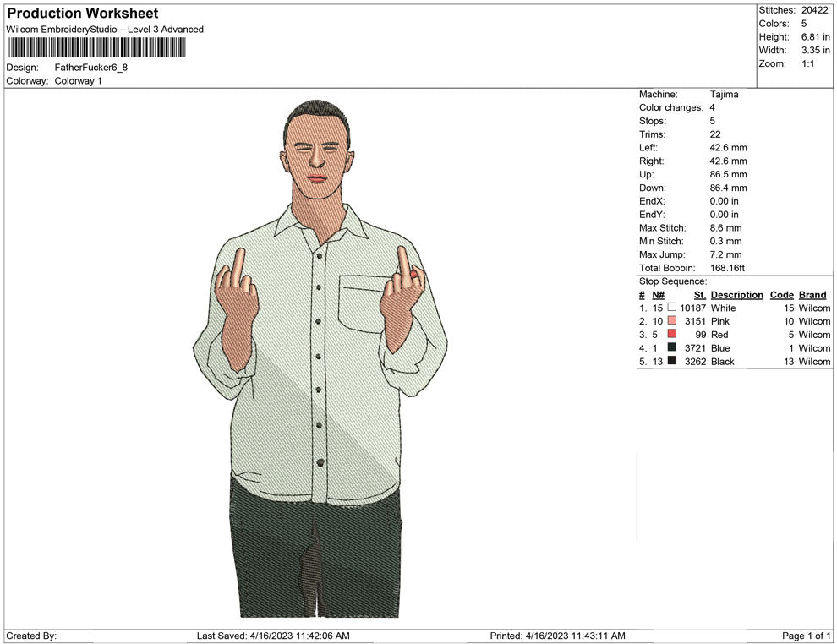Screen dimensions: 837x644
Task: Click the Brand column header
Action: 812,295
